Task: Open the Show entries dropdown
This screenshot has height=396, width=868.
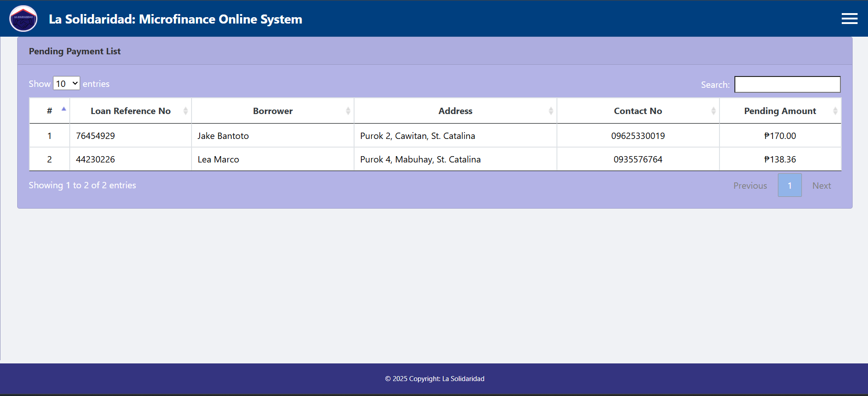Action: pyautogui.click(x=67, y=83)
